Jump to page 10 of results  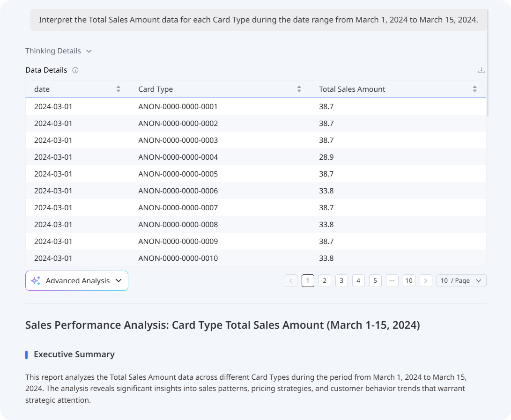coord(409,280)
